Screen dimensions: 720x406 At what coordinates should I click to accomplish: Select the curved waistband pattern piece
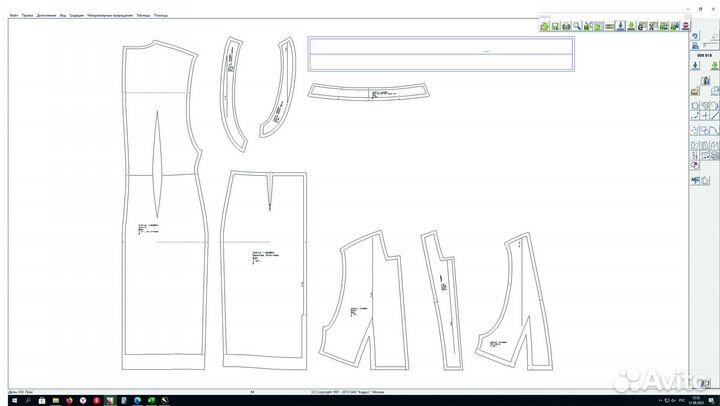370,91
